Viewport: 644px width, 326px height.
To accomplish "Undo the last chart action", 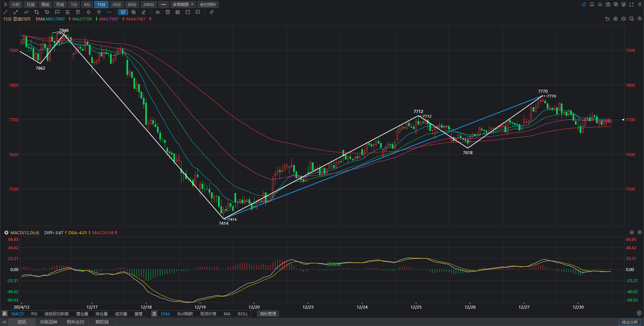I will 607,19.
